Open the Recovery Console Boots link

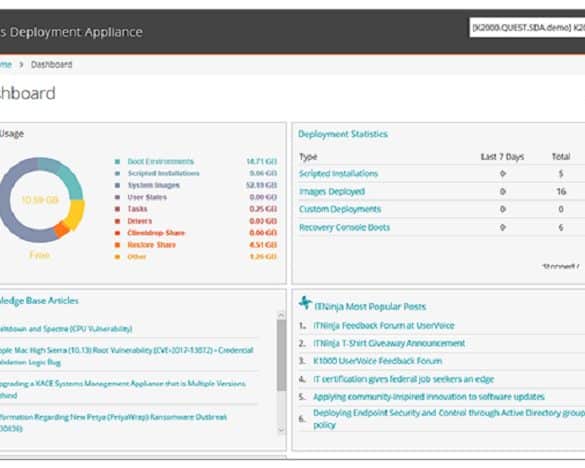(344, 228)
